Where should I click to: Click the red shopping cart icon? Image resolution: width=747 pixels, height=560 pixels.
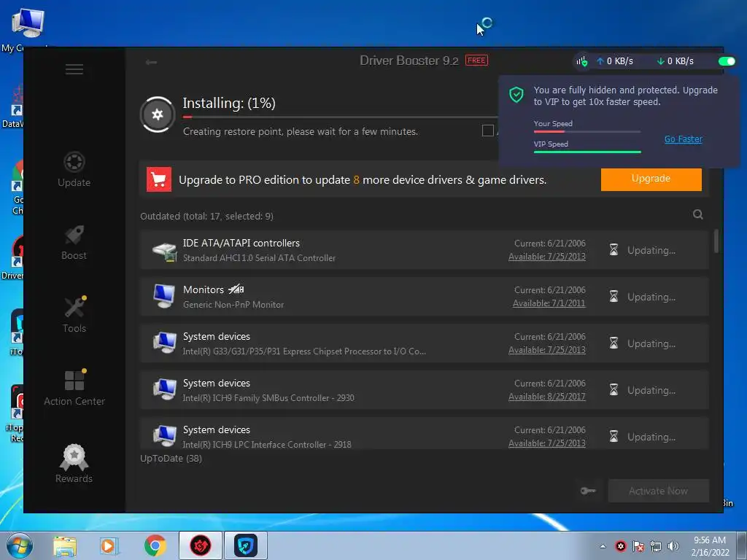(x=158, y=179)
